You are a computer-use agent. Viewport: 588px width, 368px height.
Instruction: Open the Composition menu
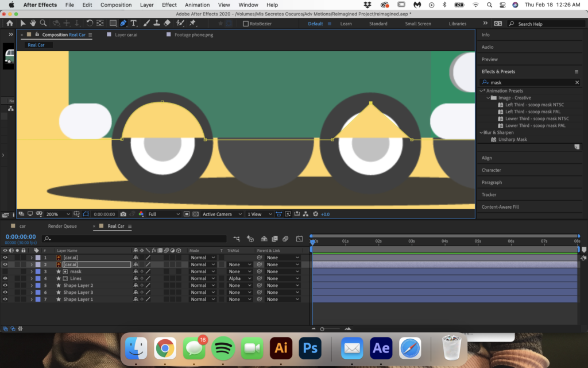point(116,5)
